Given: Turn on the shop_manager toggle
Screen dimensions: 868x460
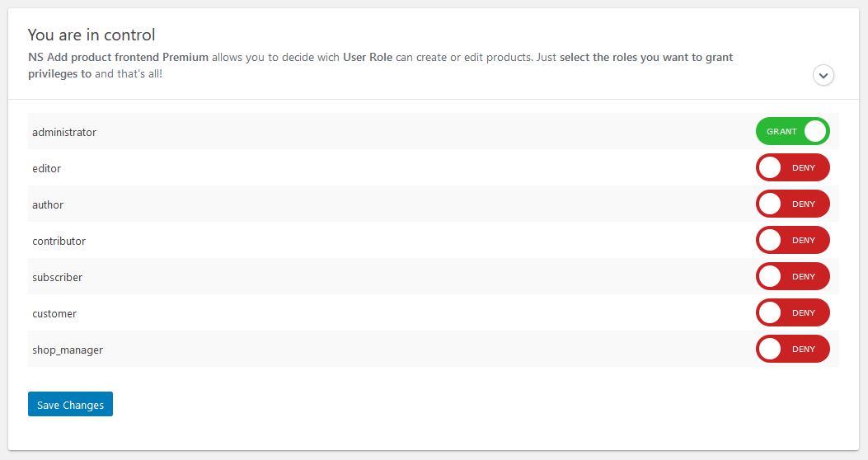Looking at the screenshot, I should coord(793,349).
